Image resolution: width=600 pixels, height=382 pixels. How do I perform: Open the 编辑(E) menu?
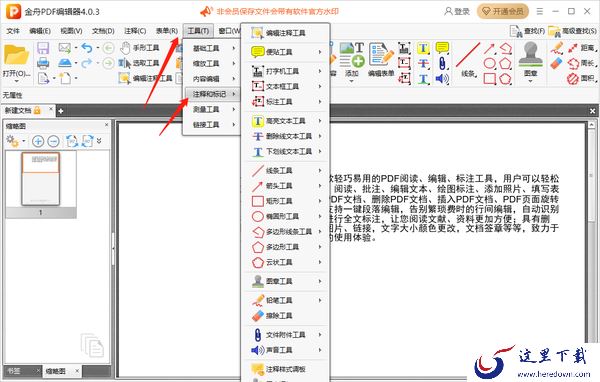click(40, 31)
